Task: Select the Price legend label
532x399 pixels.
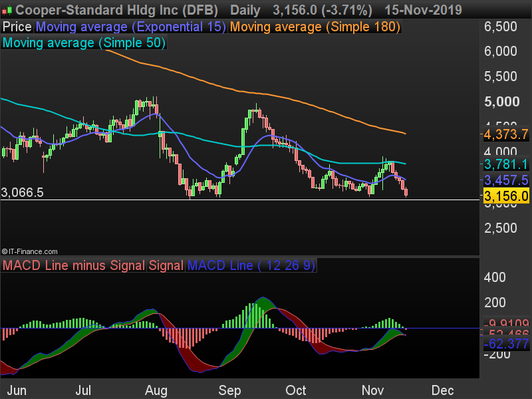Action: tap(17, 27)
